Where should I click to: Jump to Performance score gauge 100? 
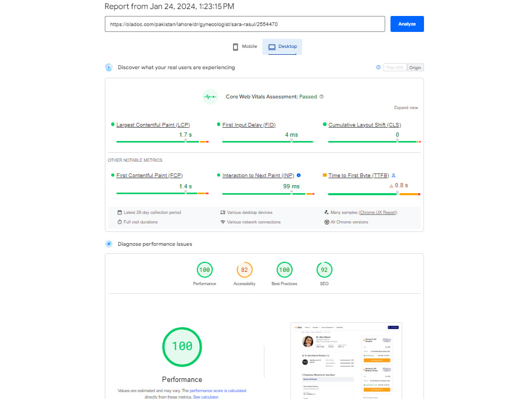[205, 270]
